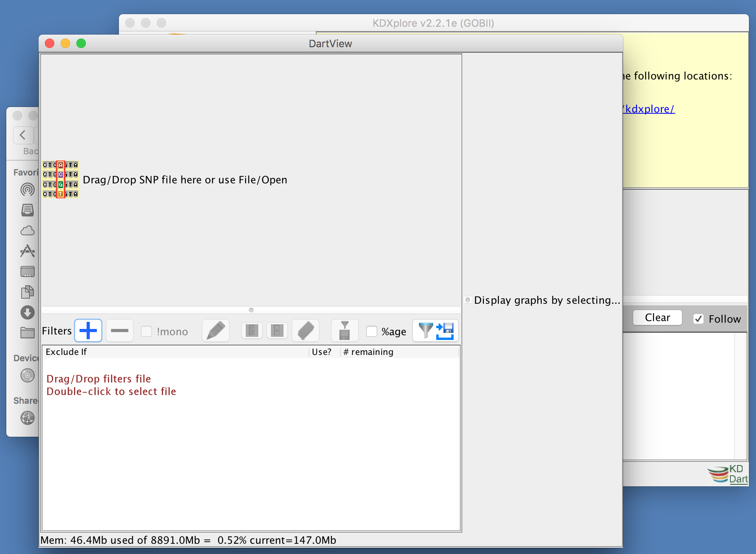Click the green zoom button on the DartView window
Viewport: 756px width, 554px height.
pos(81,43)
